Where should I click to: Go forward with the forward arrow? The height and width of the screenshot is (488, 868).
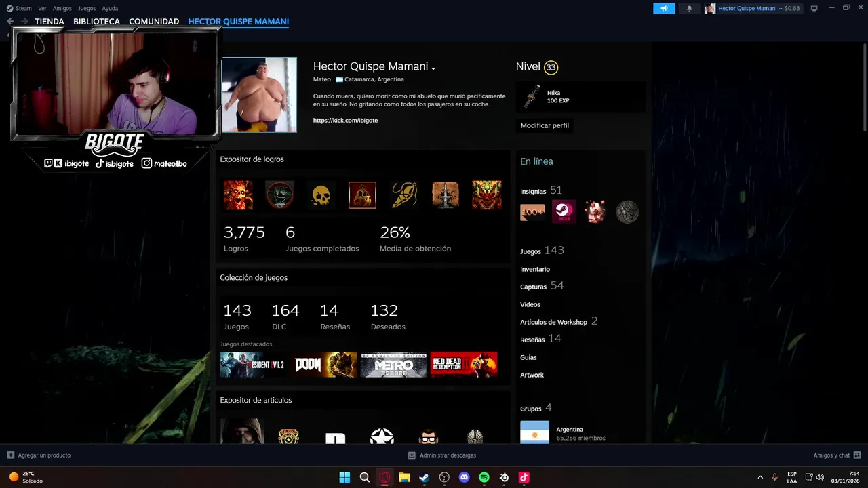[x=24, y=22]
